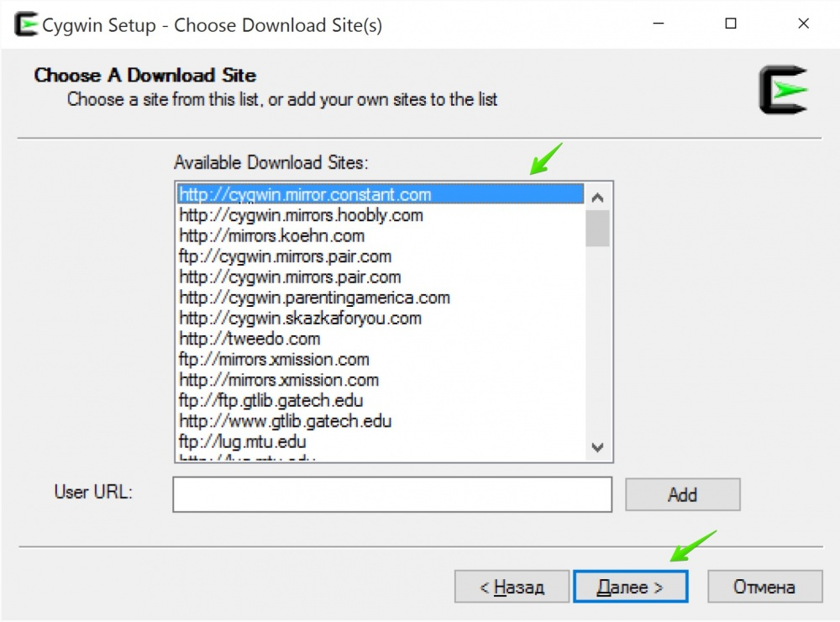Click the Cygwin icon in the title bar
Screen dimensions: 840x622
[26, 24]
